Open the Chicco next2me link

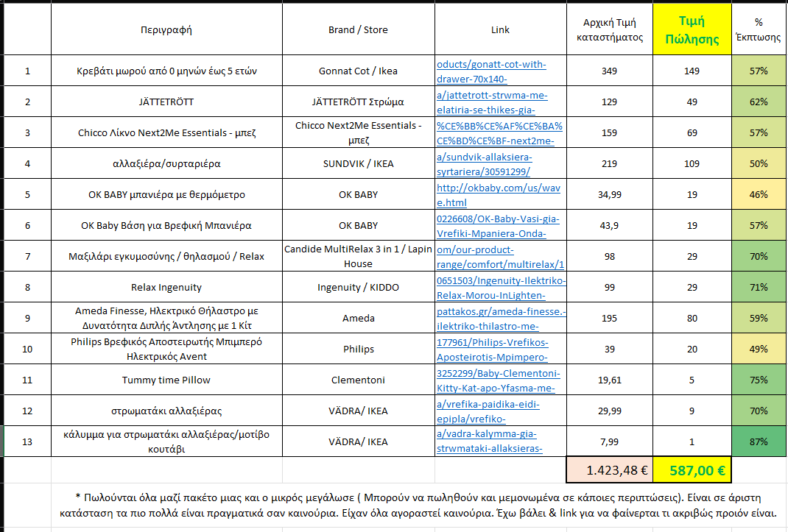coord(499,134)
